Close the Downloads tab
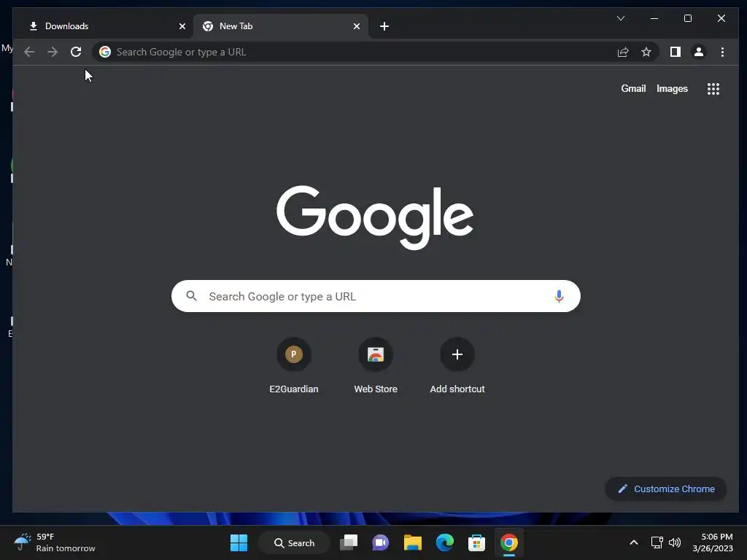This screenshot has height=560, width=747. (x=182, y=26)
